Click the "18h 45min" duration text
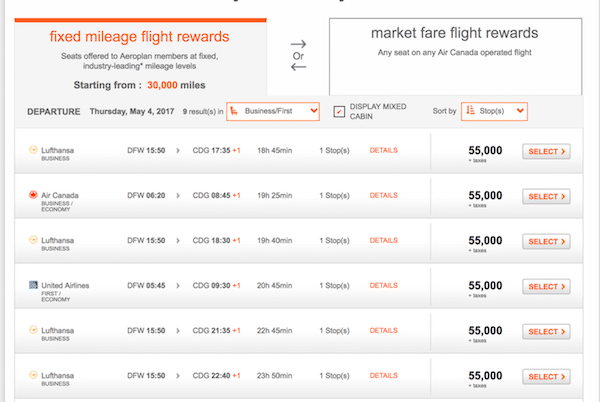 pos(274,151)
